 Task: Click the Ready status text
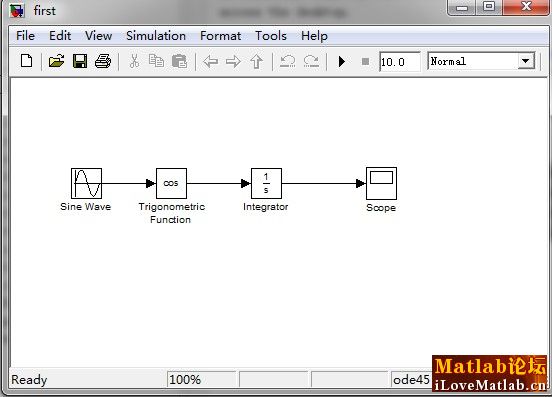(x=29, y=380)
